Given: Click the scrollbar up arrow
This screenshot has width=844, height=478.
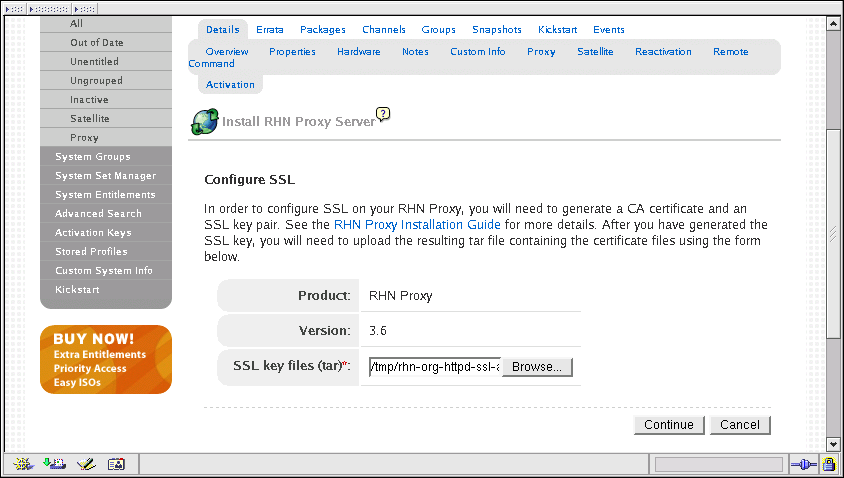Looking at the screenshot, I should [x=833, y=23].
